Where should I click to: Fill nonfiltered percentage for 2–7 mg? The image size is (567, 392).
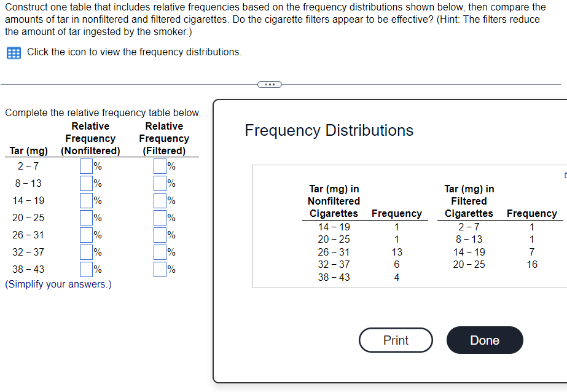point(86,167)
